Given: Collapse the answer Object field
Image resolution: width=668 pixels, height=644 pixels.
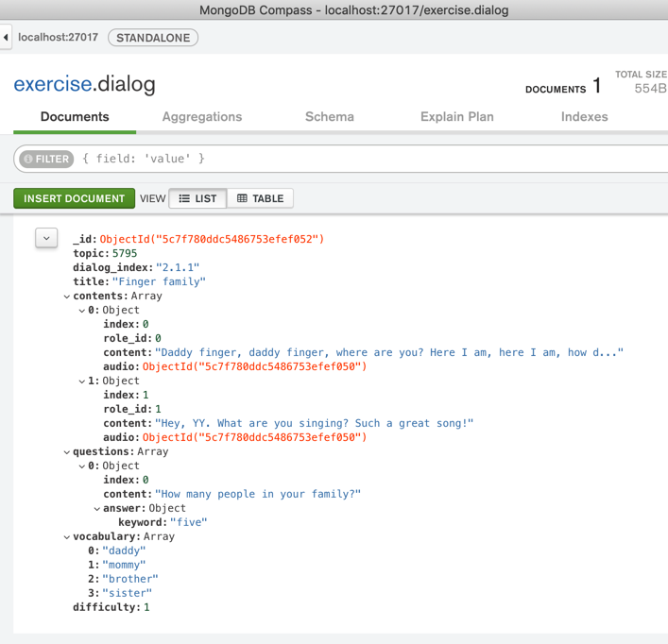Looking at the screenshot, I should click(97, 509).
